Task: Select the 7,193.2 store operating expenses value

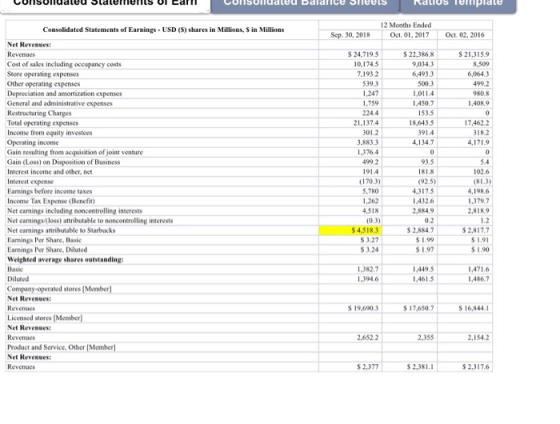Action: 368,74
